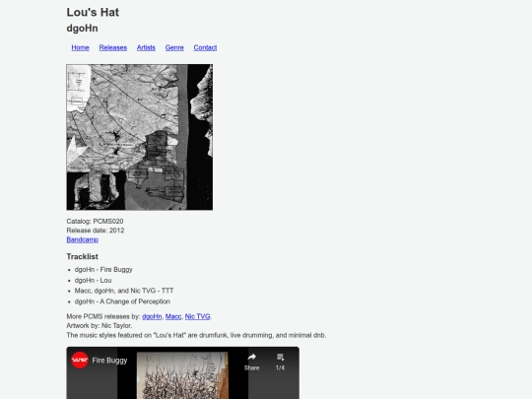The image size is (532, 399).
Task: Select the A Change of Perception track entry
Action: [x=122, y=301]
